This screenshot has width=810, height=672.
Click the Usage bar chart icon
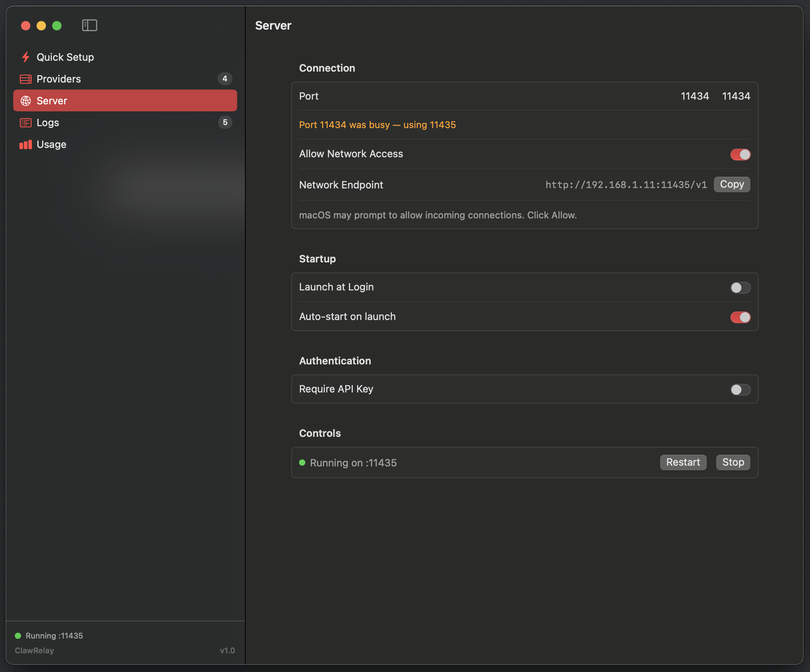[x=26, y=144]
